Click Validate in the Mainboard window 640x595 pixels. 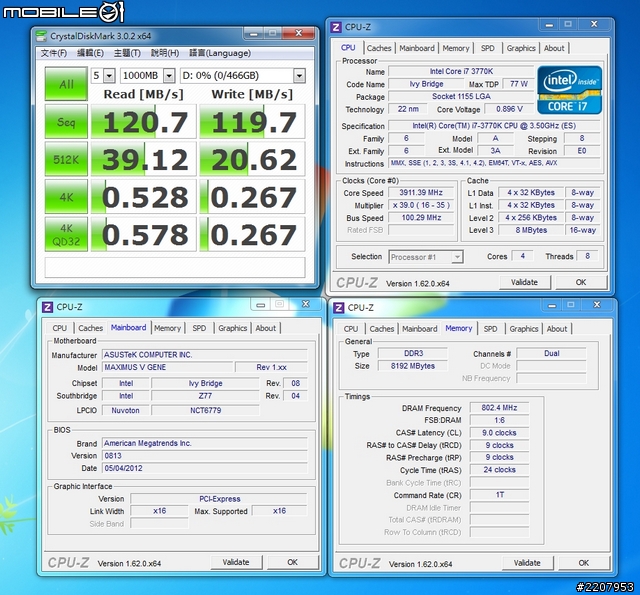click(x=236, y=562)
